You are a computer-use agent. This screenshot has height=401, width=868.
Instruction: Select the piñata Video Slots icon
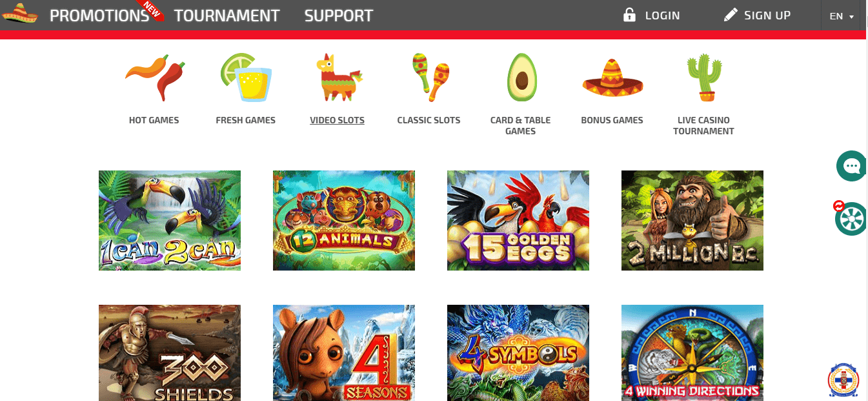point(338,77)
